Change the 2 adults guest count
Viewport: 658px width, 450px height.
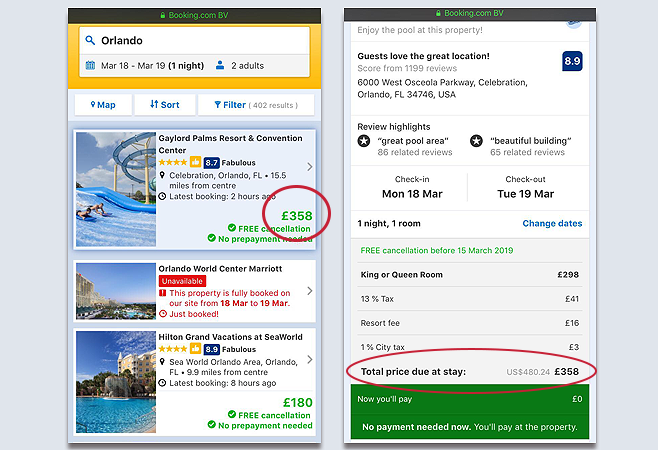click(248, 66)
